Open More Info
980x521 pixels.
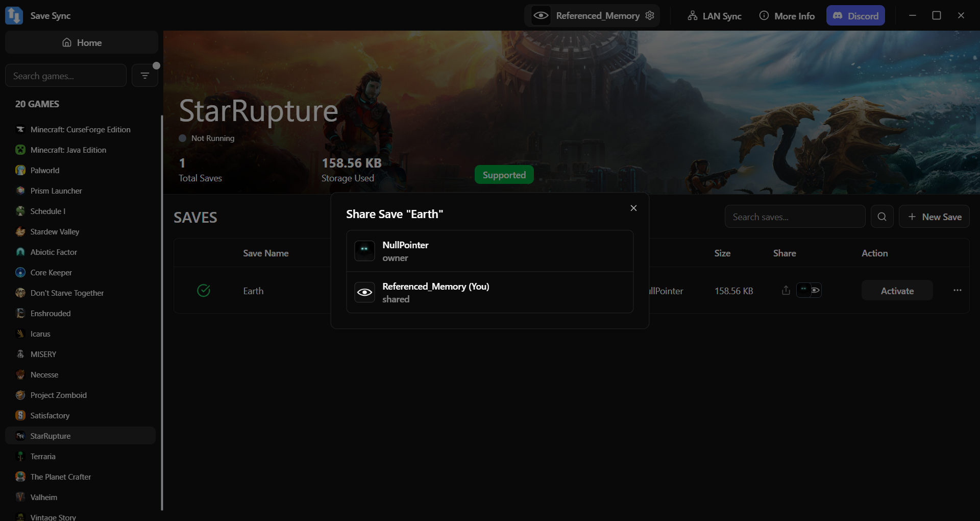coord(787,16)
